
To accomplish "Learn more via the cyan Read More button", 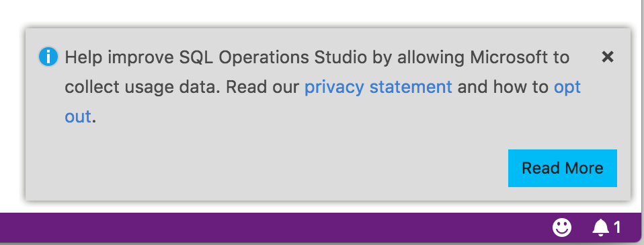I will (562, 168).
